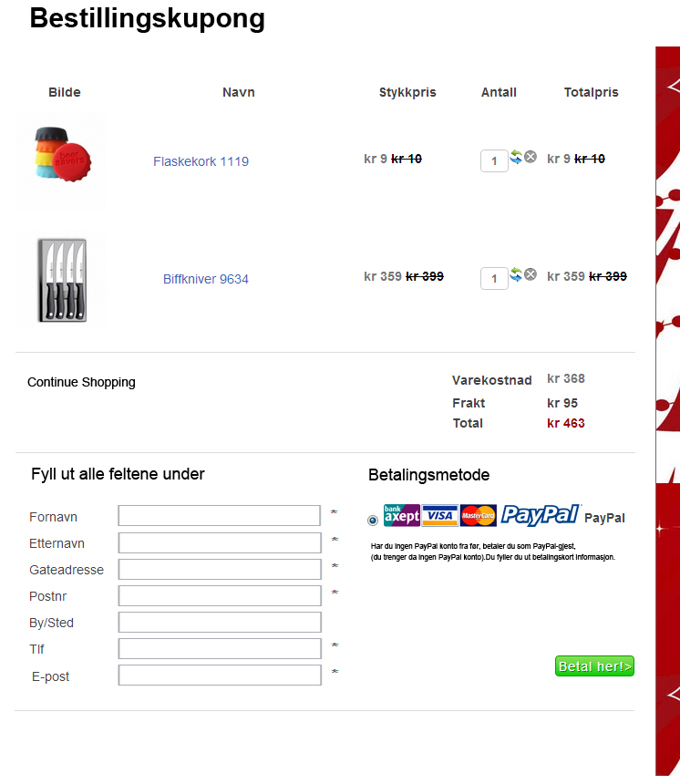680x784 pixels.
Task: Select the PayPal payment radio button
Action: pos(373,521)
